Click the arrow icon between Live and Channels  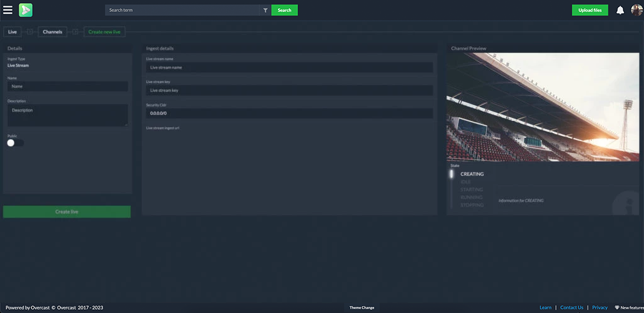tap(30, 31)
